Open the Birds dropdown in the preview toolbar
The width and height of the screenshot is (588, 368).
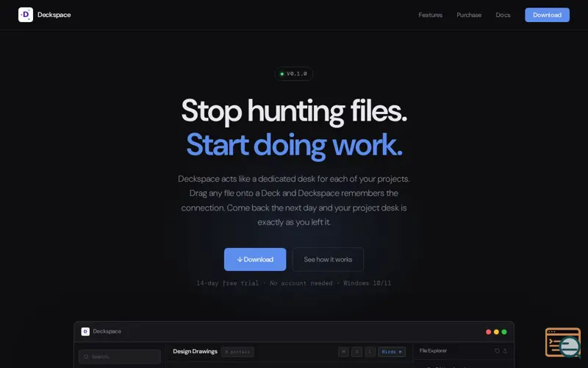coord(392,352)
